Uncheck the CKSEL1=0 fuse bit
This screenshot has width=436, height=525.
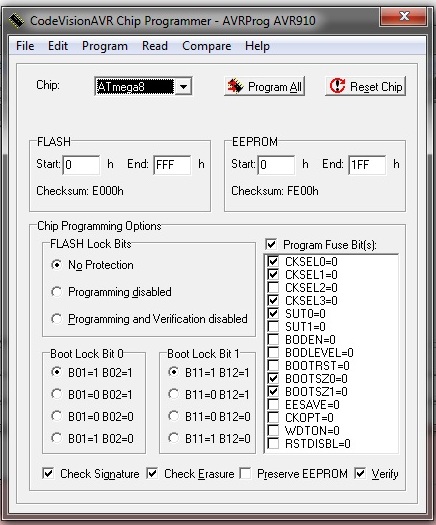273,275
